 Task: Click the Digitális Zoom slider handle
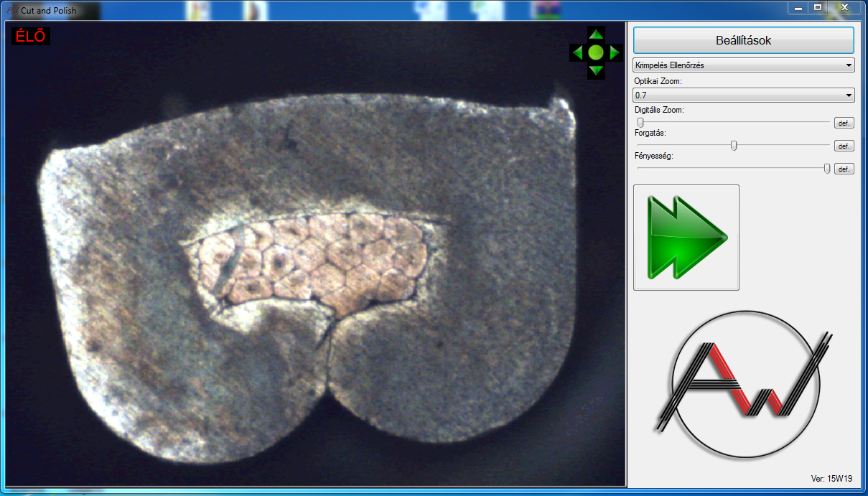[x=640, y=123]
